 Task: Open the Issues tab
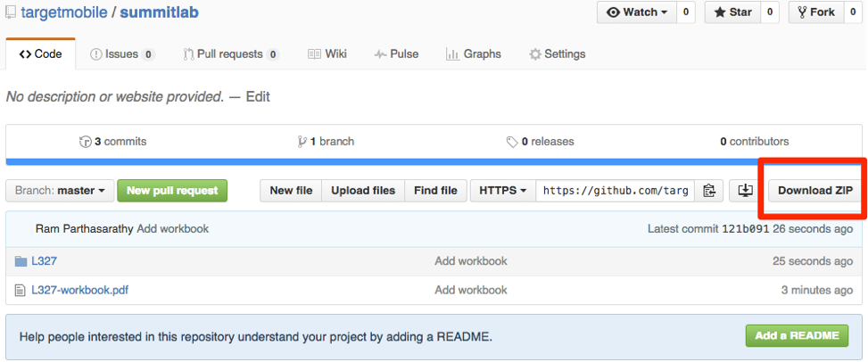(122, 53)
